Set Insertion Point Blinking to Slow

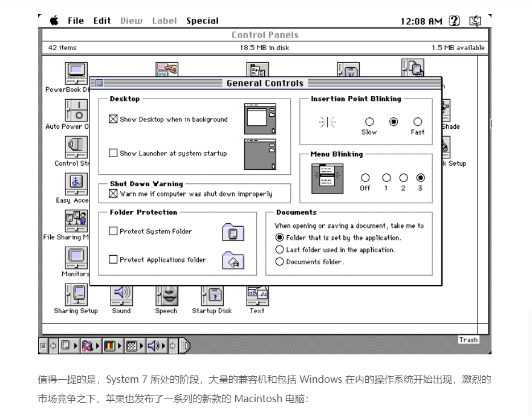(x=369, y=122)
